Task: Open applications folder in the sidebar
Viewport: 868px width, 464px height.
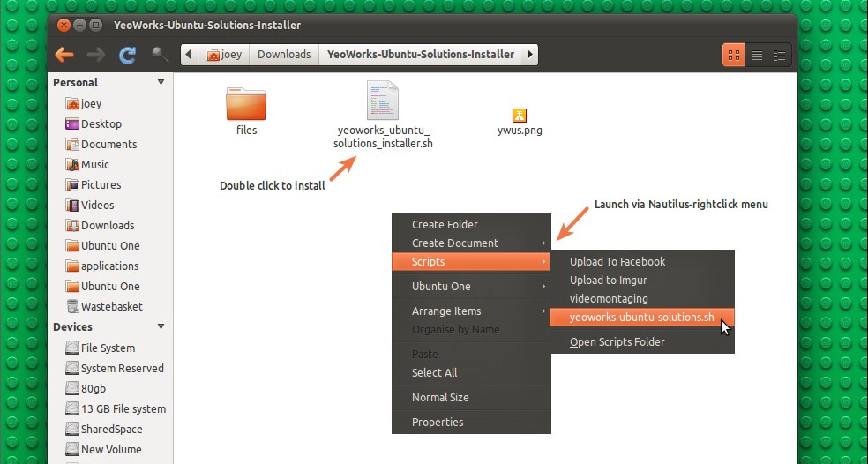Action: coord(102,266)
